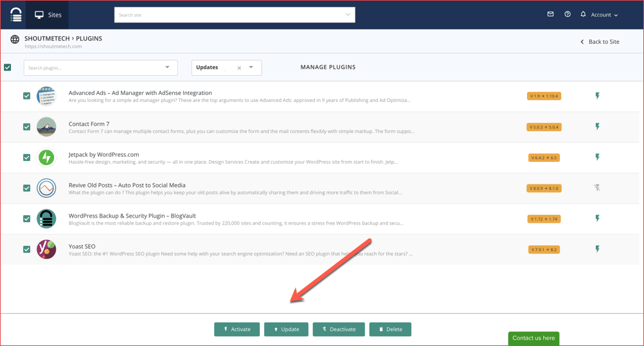Image resolution: width=644 pixels, height=346 pixels.
Task: Click the Contact Form 7 active bolt icon
Action: click(x=598, y=126)
